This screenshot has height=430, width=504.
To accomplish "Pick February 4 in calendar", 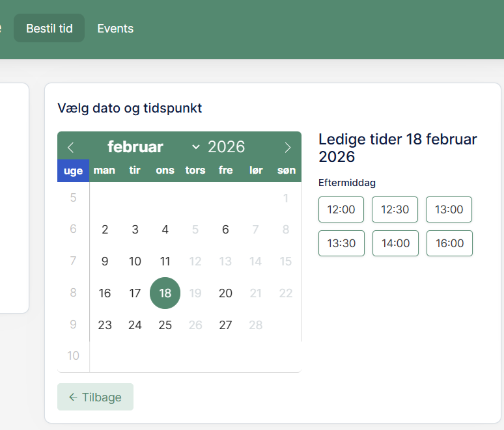I will 165,229.
